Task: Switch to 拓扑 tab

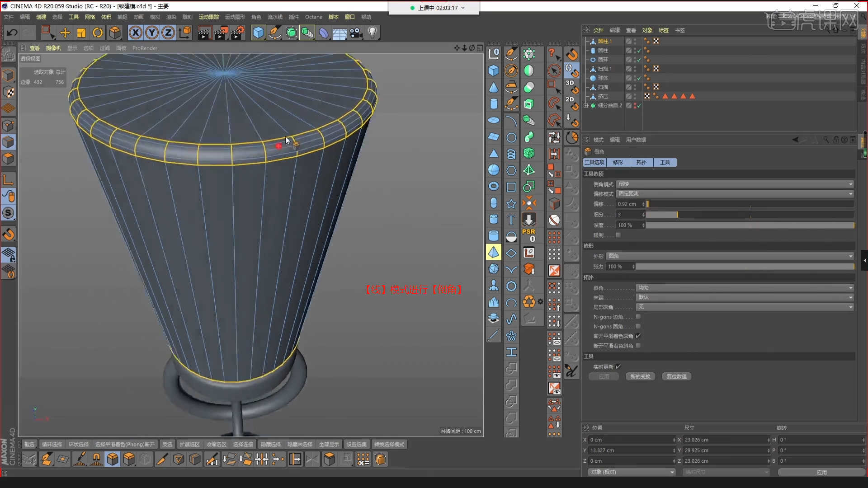Action: [641, 162]
